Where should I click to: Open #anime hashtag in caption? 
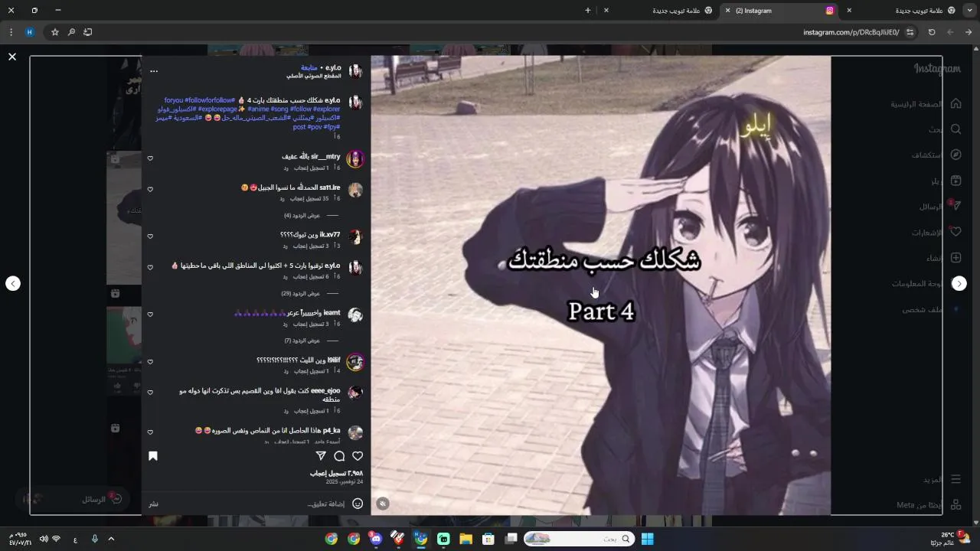point(259,109)
